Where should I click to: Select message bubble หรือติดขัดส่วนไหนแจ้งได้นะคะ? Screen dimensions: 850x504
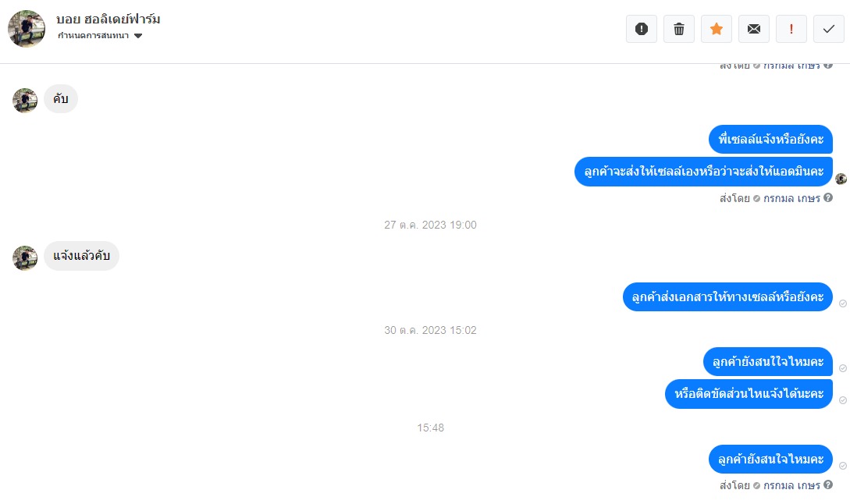coord(749,394)
